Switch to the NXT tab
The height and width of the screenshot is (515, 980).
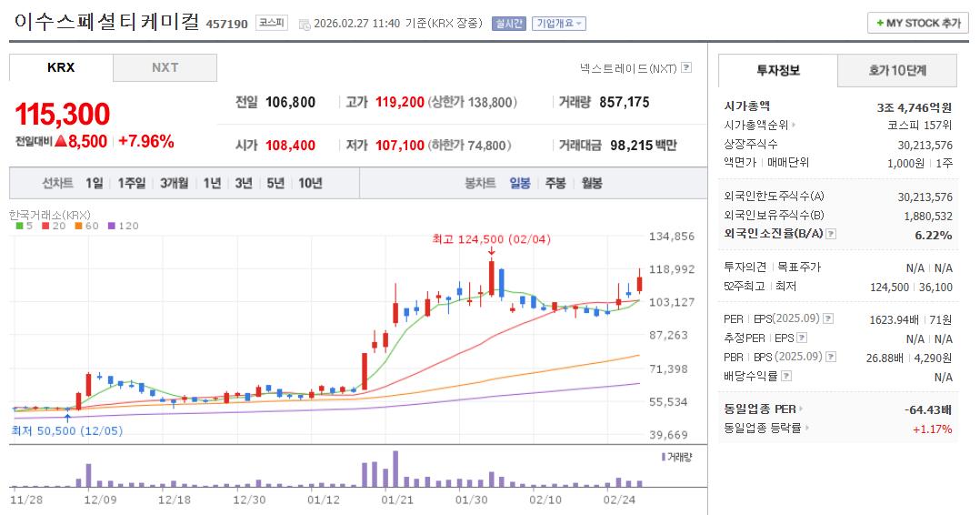coord(165,67)
